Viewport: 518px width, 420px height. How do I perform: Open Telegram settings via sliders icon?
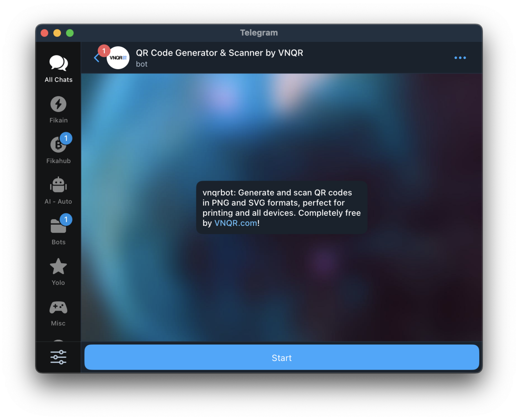tap(58, 357)
